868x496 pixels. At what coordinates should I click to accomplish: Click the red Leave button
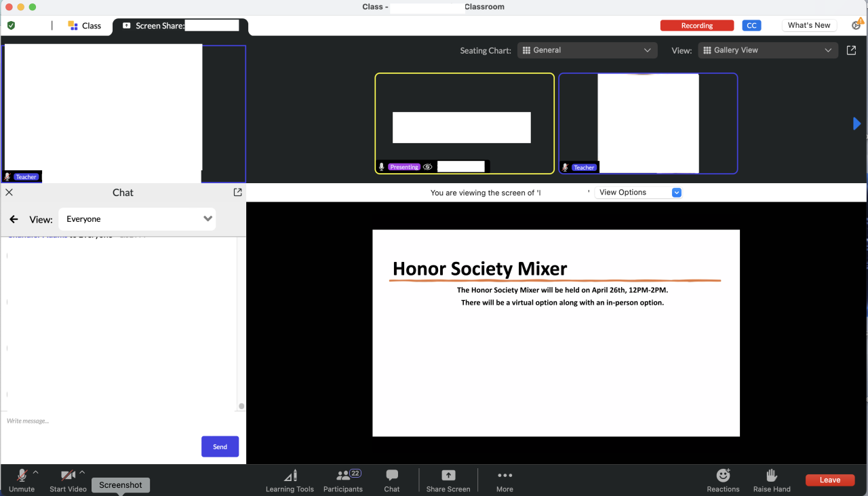coord(830,480)
